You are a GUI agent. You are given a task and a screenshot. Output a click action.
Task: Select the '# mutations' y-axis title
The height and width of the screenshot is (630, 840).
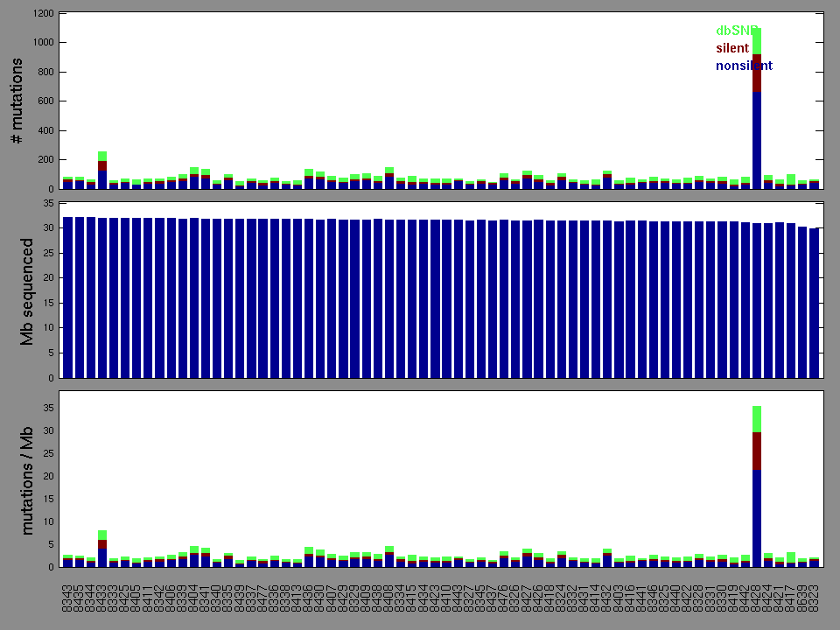coord(16,101)
